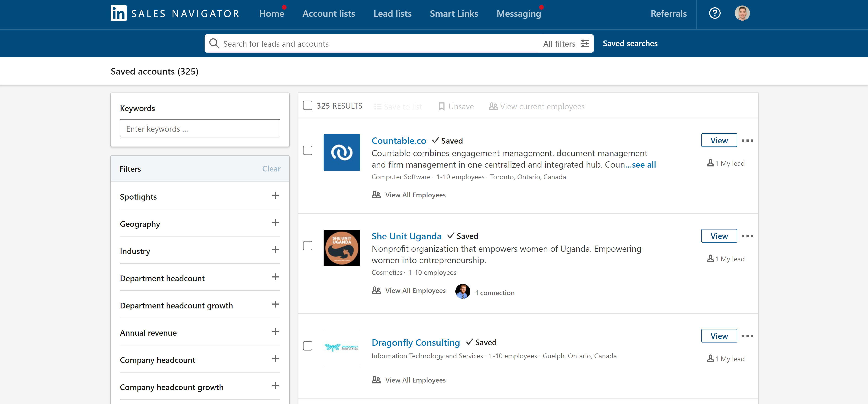Open more options for Dragonfly Consulting
Viewport: 868px width, 404px height.
point(747,336)
